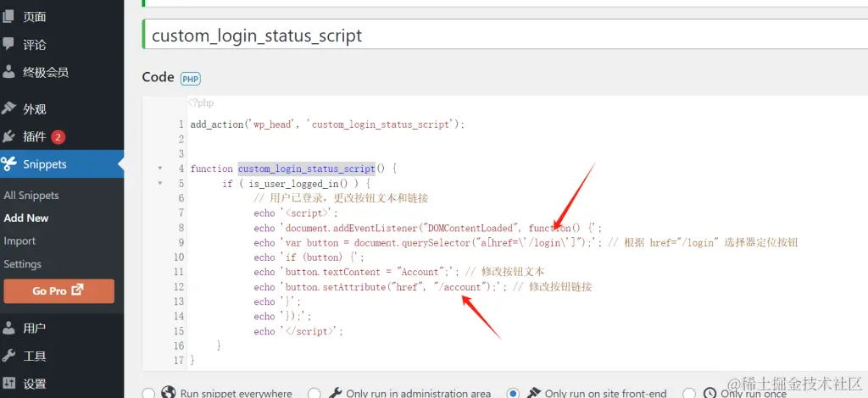Click the external link icon on Go Pro

point(78,290)
